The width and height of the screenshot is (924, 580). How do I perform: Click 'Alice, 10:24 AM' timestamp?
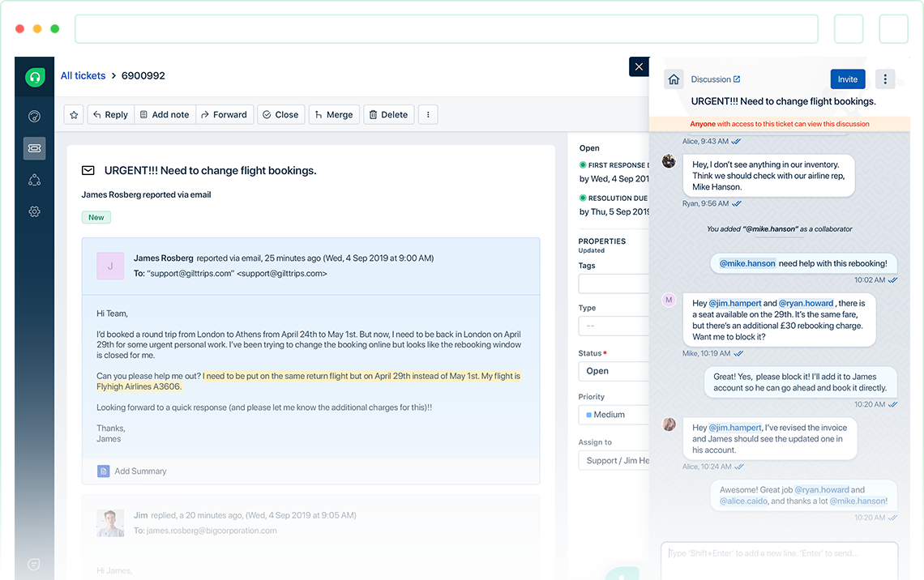(707, 467)
